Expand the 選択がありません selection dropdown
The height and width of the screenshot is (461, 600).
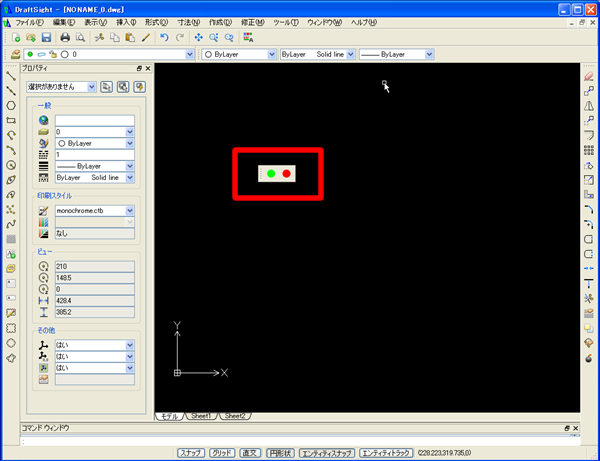click(91, 87)
